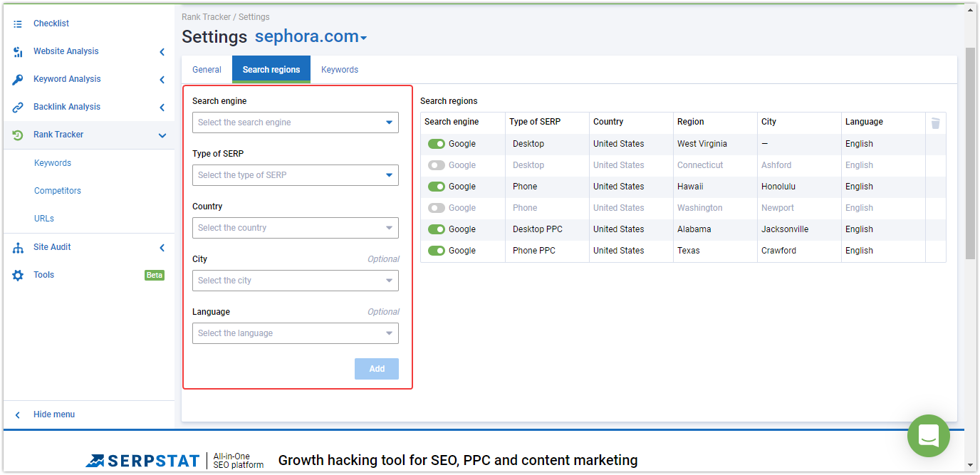Viewport: 980px width, 475px height.
Task: Click the Add button
Action: 377,369
